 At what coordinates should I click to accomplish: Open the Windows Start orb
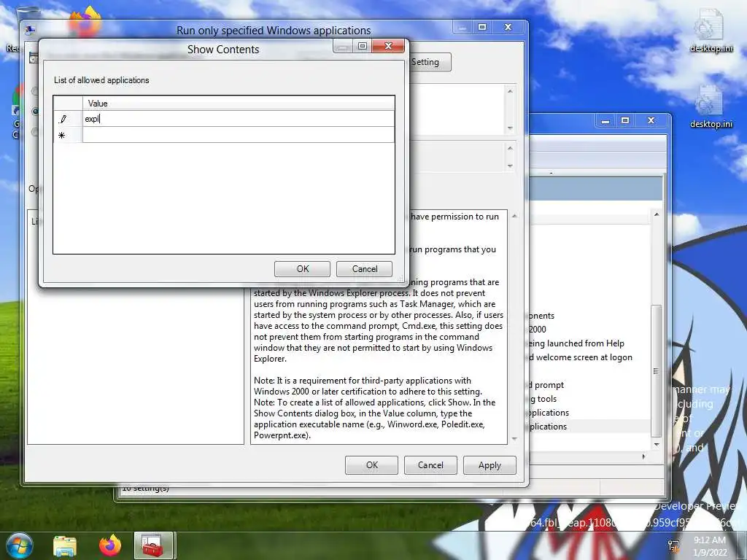coord(20,545)
